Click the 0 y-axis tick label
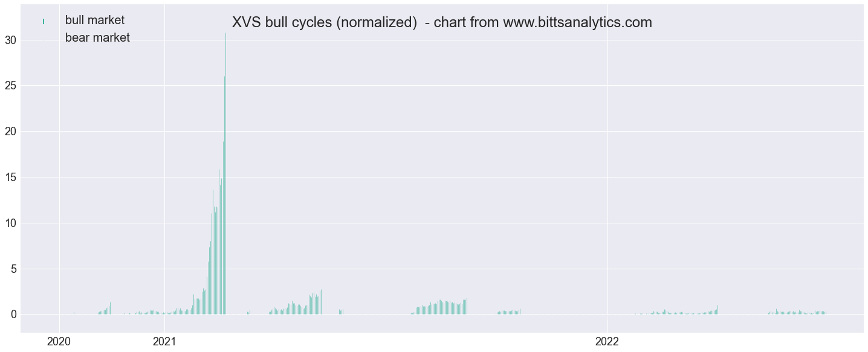This screenshot has width=868, height=352. 13,315
